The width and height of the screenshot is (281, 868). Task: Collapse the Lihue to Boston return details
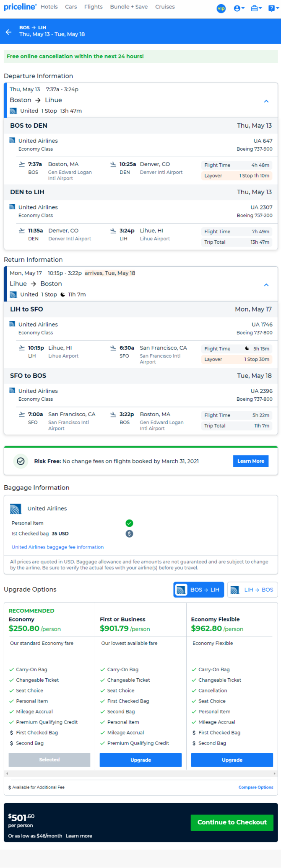pos(266,285)
